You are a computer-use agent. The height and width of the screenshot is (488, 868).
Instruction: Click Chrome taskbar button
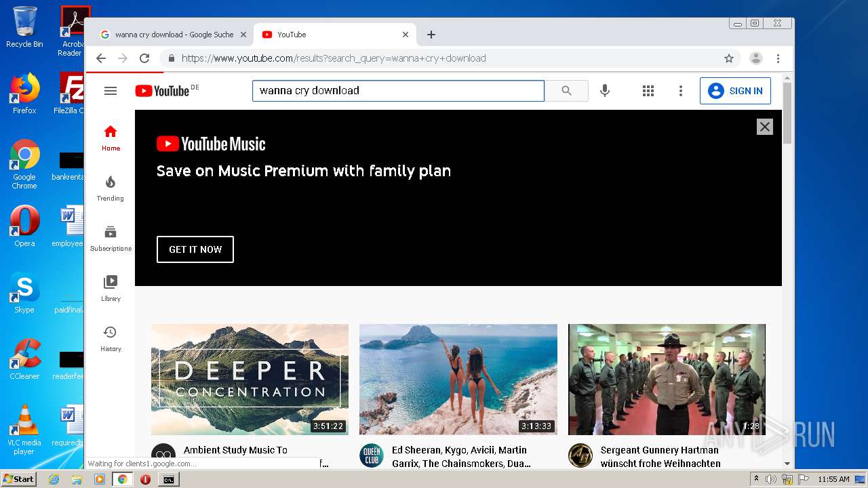[x=123, y=479]
